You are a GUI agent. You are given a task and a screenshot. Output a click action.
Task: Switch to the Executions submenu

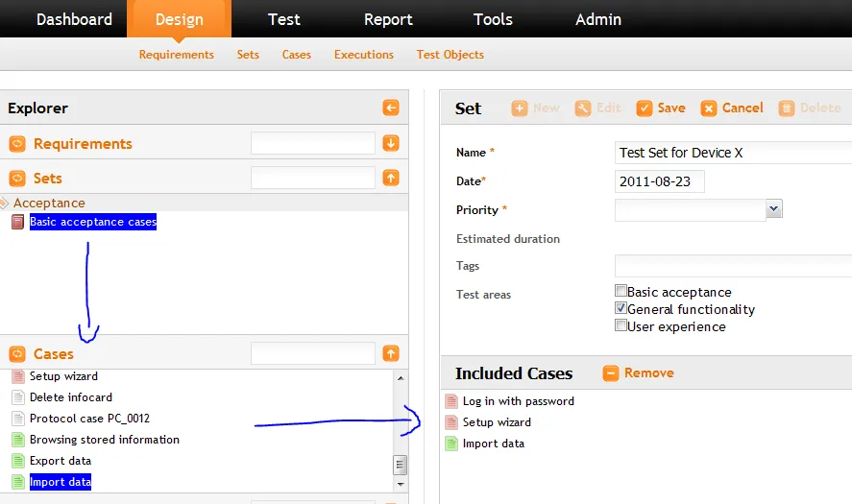click(363, 55)
